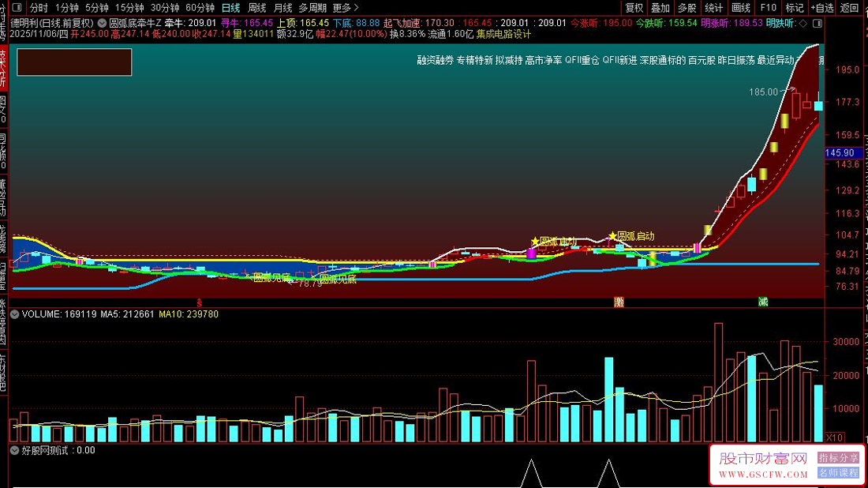Click the MA10: 239780 volume label
The height and width of the screenshot is (488, 868).
tap(189, 314)
